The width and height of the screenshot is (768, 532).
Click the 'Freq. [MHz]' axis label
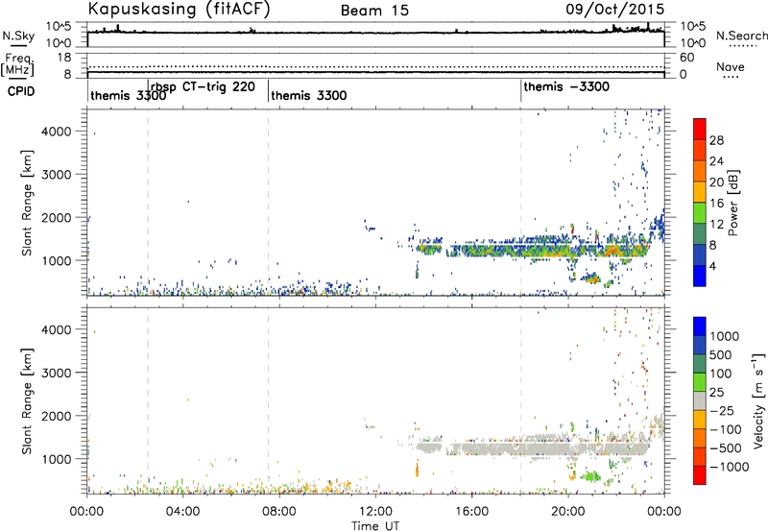18,64
